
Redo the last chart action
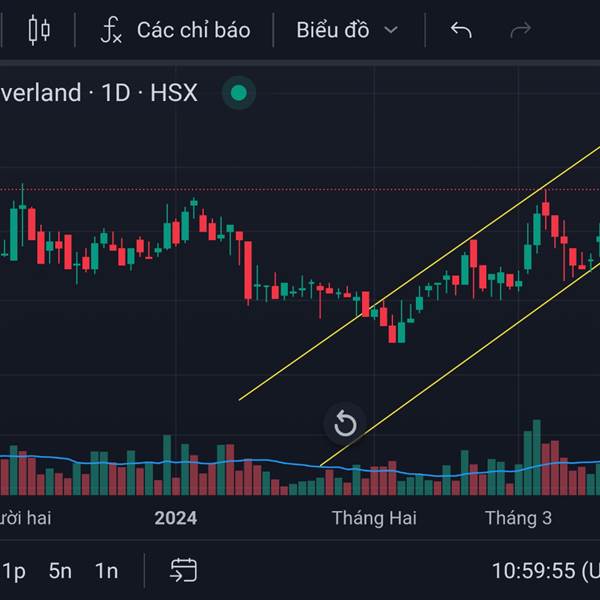520,30
